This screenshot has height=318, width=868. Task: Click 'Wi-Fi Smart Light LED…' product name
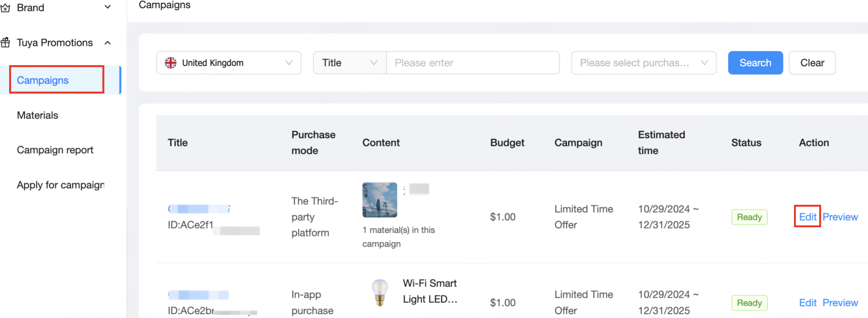click(430, 291)
